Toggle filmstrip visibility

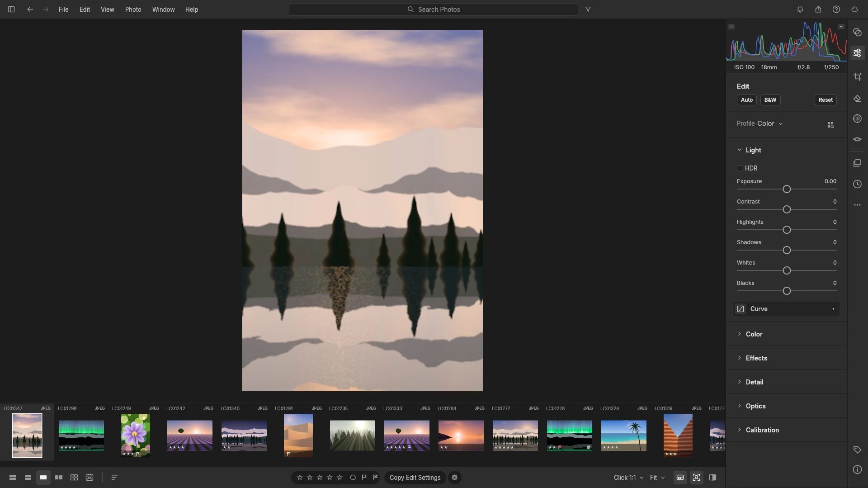point(680,478)
